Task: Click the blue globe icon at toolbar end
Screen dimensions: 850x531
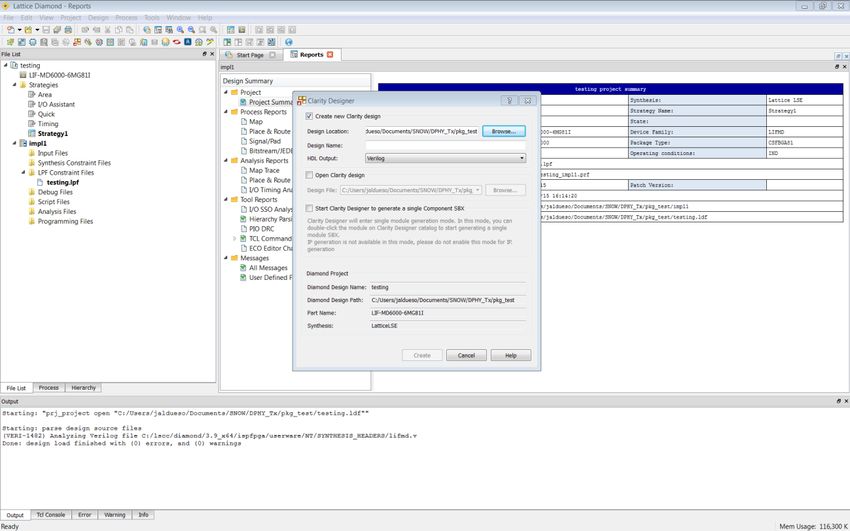Action: point(288,42)
